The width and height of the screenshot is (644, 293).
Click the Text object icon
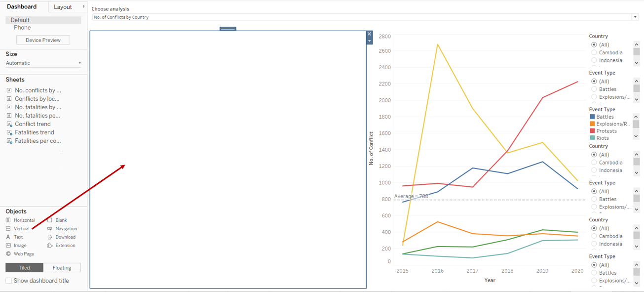point(8,237)
